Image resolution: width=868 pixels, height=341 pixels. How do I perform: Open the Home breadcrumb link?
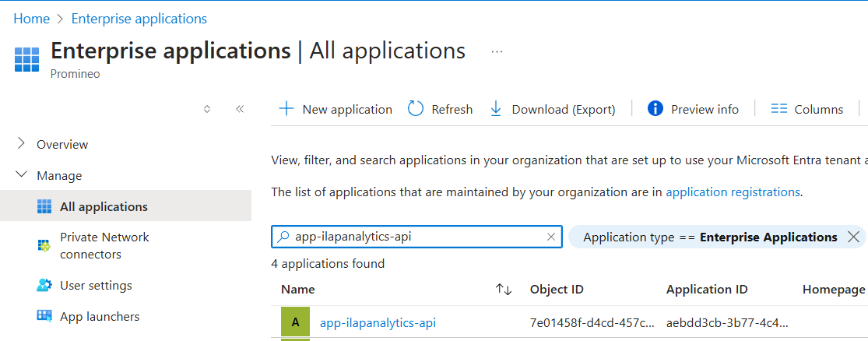[32, 19]
